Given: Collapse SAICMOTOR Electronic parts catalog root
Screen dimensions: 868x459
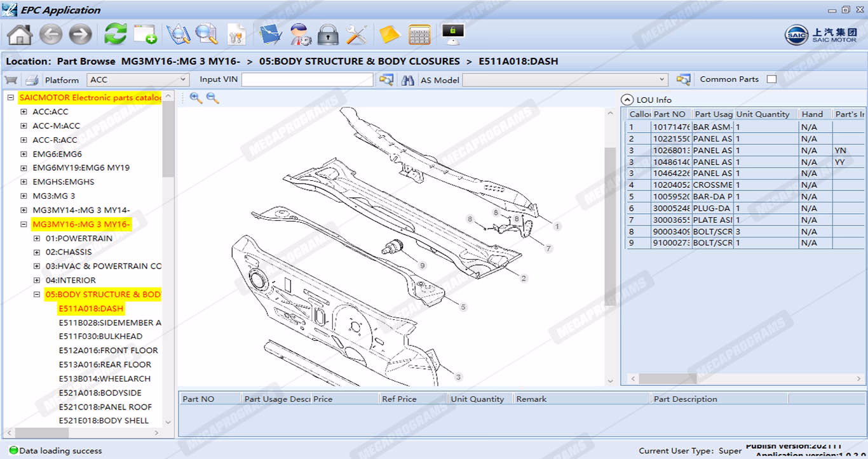Looking at the screenshot, I should [x=11, y=98].
